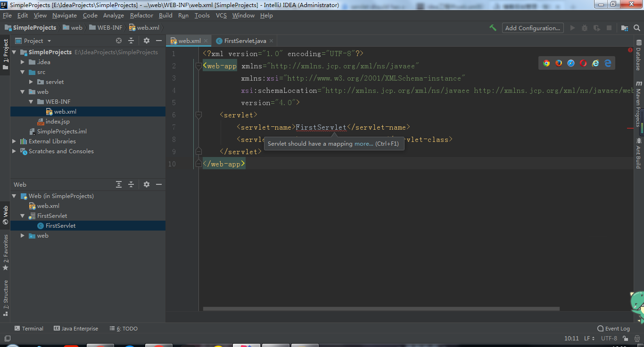Open web.xml in Opera browser icon
The image size is (644, 347).
583,63
